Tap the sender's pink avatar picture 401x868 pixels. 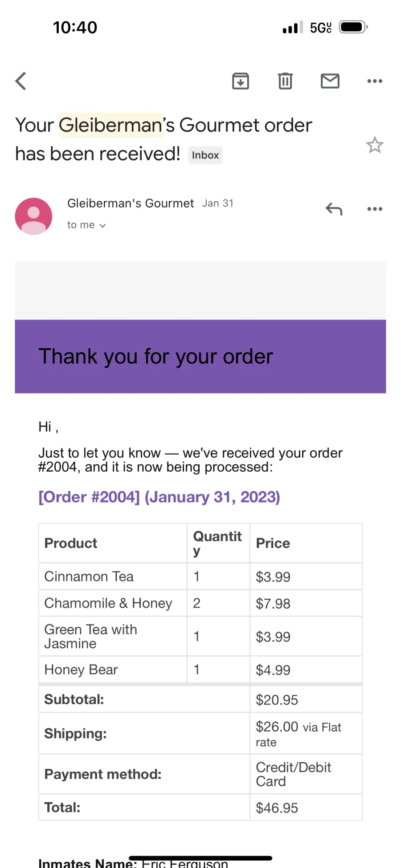pos(33,216)
